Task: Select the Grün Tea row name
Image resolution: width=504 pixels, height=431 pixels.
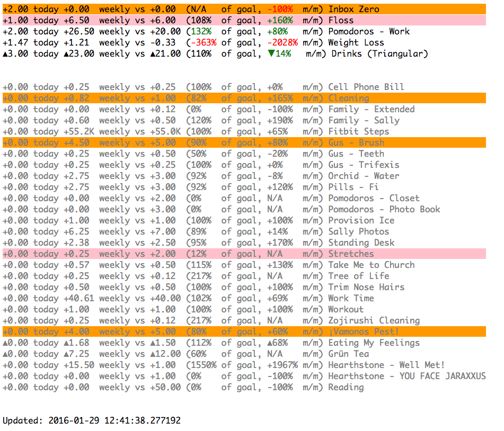Action: coord(348,354)
